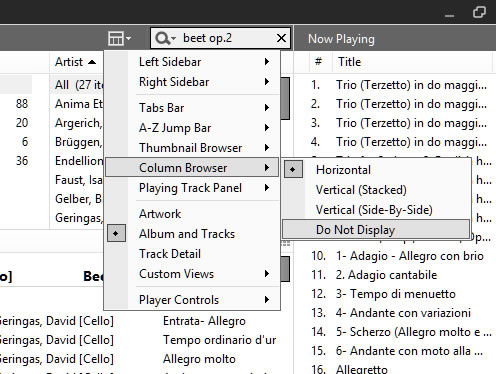This screenshot has width=496, height=374.
Task: Select the Entrata- Allegro track row
Action: [204, 321]
